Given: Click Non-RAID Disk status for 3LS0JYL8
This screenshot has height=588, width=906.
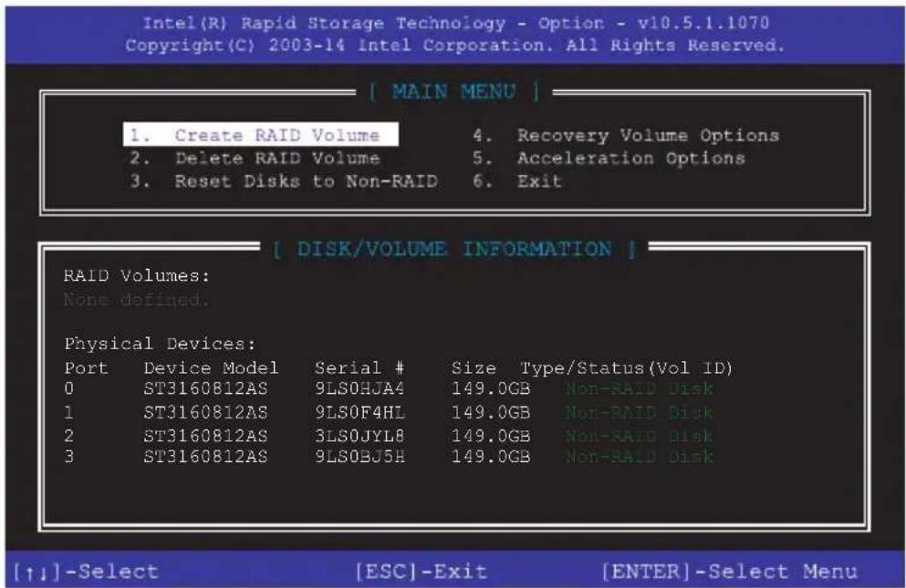Looking at the screenshot, I should (639, 436).
